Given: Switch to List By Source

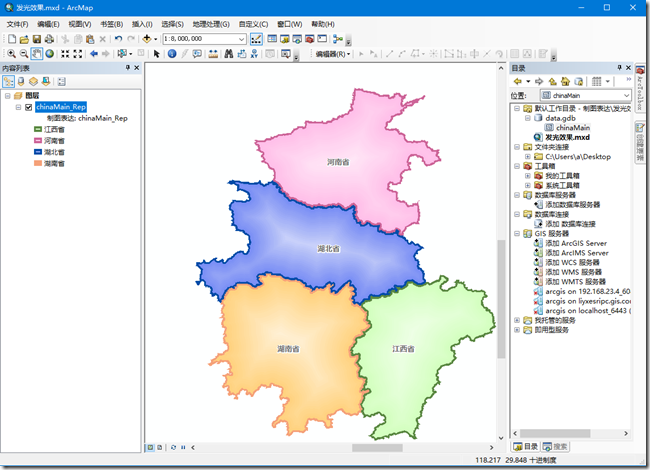Looking at the screenshot, I should 21,81.
